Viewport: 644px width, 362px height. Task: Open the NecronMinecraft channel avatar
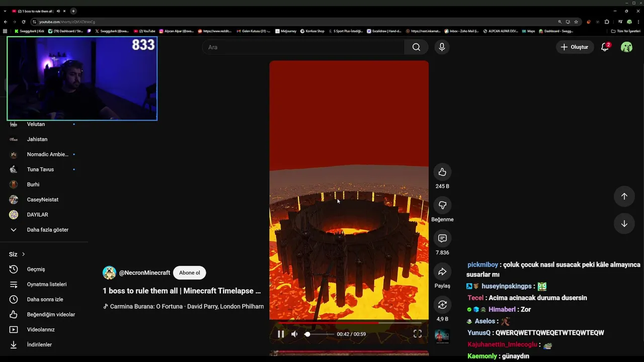(x=109, y=273)
